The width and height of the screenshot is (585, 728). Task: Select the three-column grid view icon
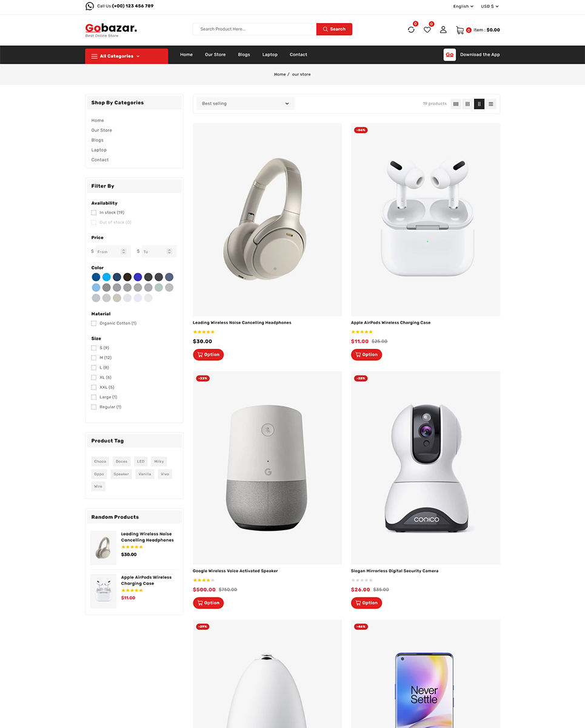[x=467, y=104]
